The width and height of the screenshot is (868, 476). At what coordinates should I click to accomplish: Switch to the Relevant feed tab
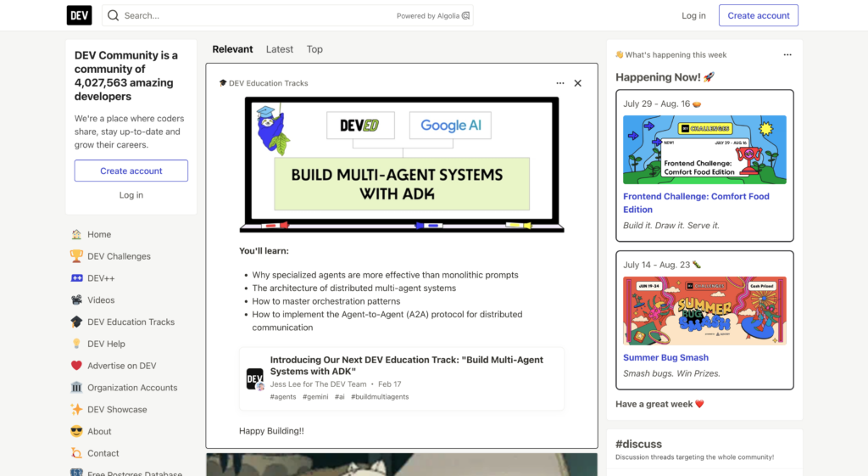coord(232,49)
